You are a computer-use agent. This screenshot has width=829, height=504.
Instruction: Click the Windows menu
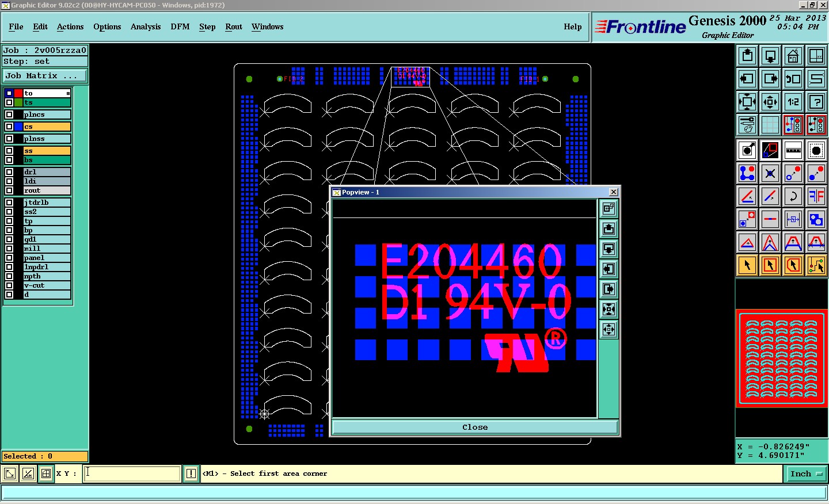pos(268,26)
